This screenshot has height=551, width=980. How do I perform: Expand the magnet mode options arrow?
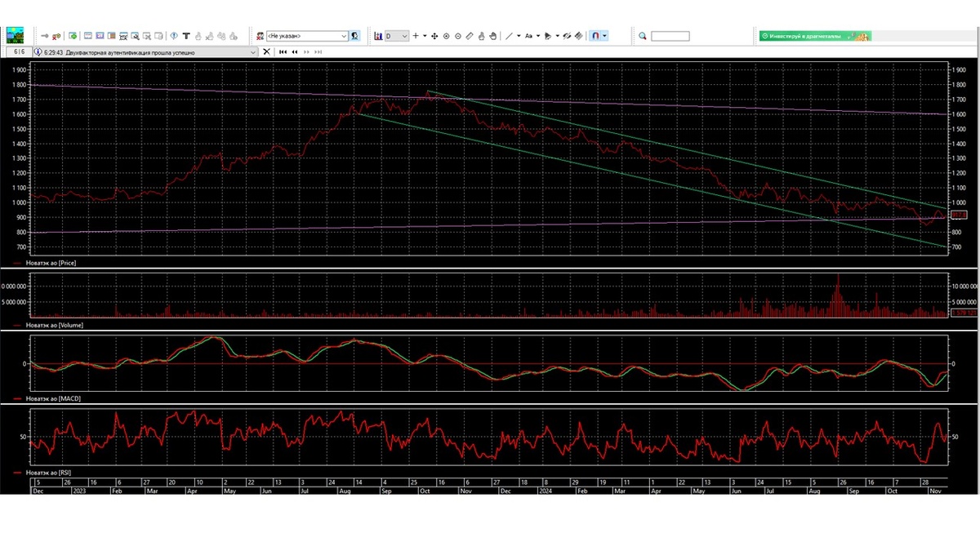[604, 36]
